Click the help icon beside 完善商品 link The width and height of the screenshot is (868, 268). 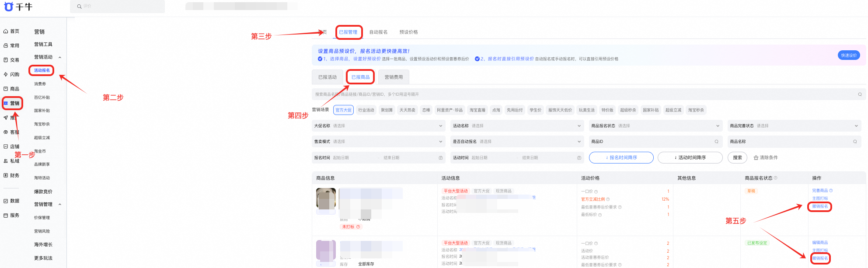(x=831, y=191)
